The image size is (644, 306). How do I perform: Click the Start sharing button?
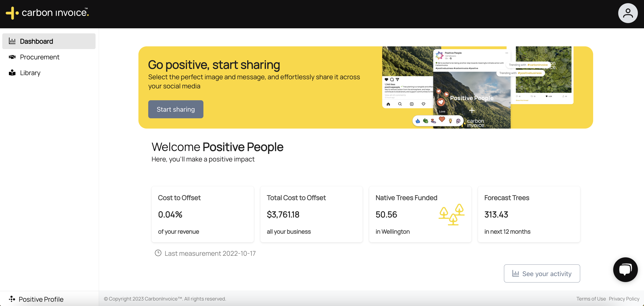tap(176, 109)
